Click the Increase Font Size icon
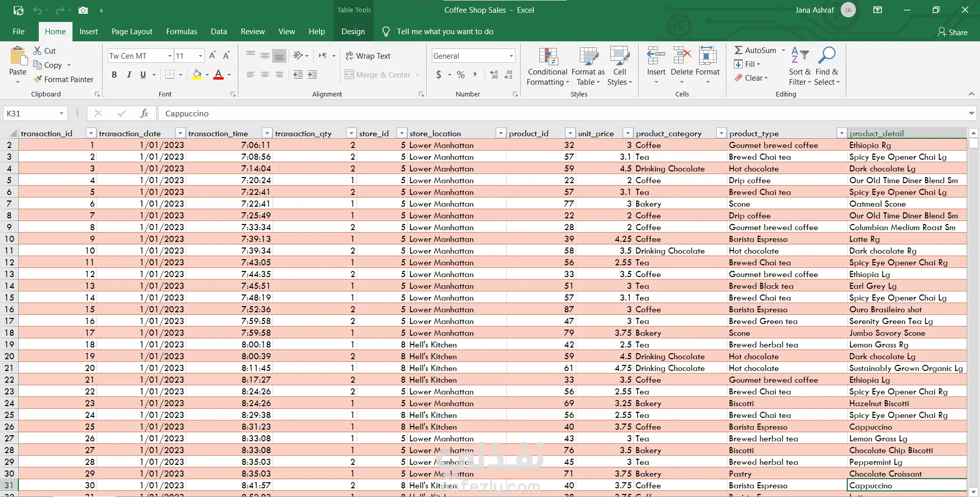Viewport: 980px width, 497px height. click(x=212, y=56)
